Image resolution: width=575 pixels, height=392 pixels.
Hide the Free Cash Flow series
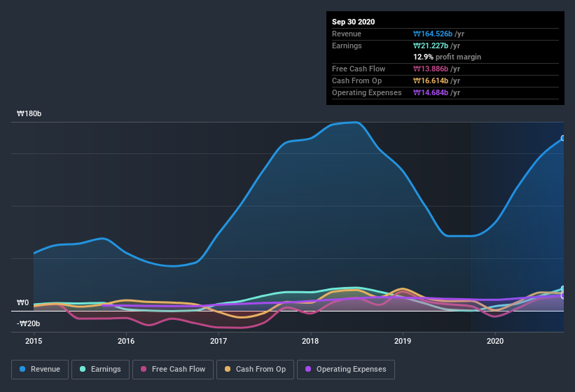point(172,369)
